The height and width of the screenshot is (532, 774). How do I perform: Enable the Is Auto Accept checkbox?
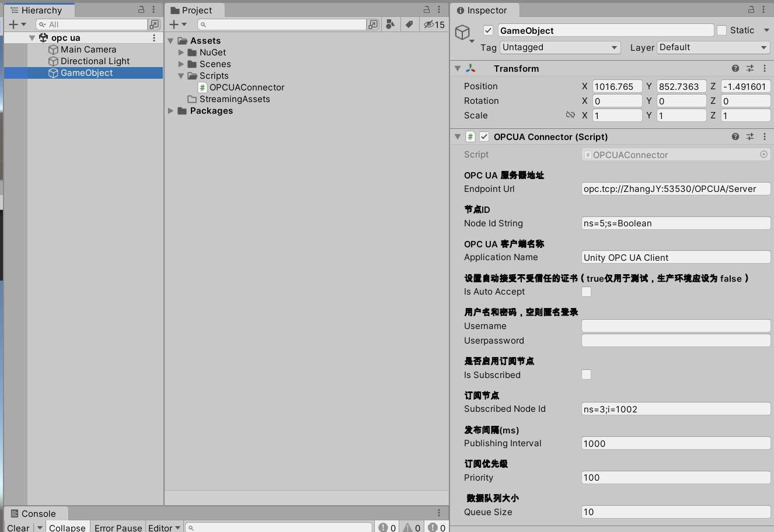(x=585, y=292)
